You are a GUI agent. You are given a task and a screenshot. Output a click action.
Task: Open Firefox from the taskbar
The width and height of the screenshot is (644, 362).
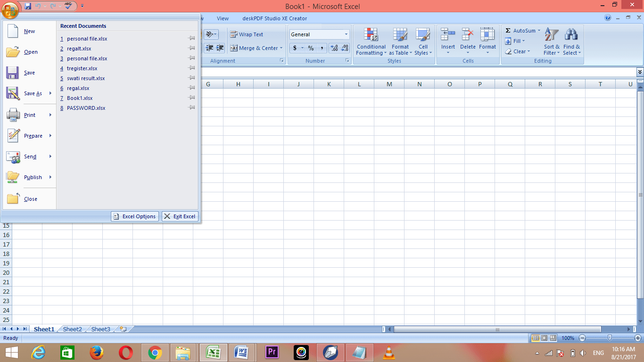point(97,352)
